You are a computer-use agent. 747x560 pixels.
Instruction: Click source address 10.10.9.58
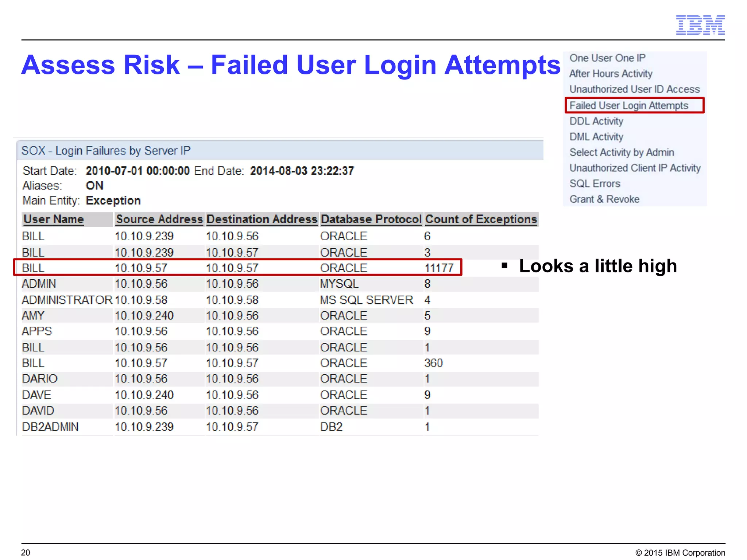tap(141, 300)
